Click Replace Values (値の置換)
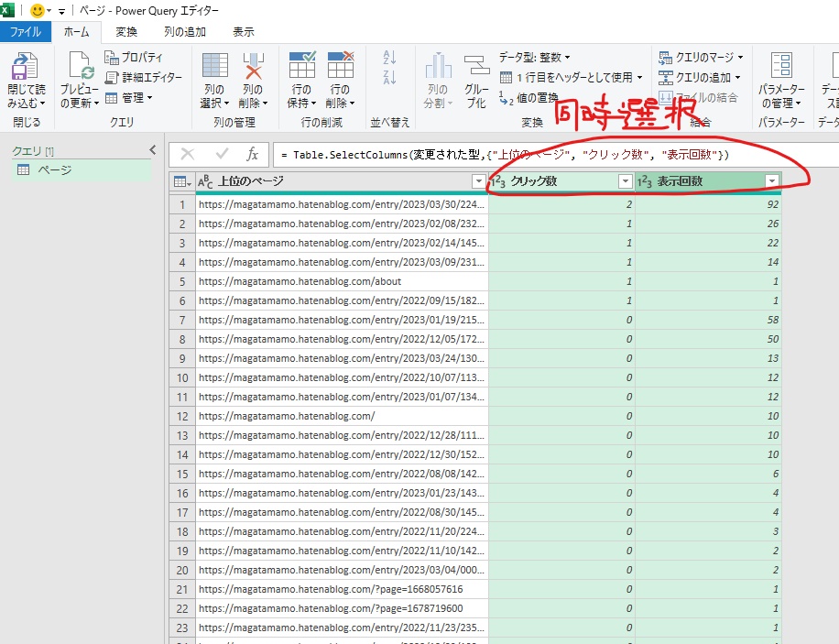Screen dimensions: 839x644 coord(528,97)
